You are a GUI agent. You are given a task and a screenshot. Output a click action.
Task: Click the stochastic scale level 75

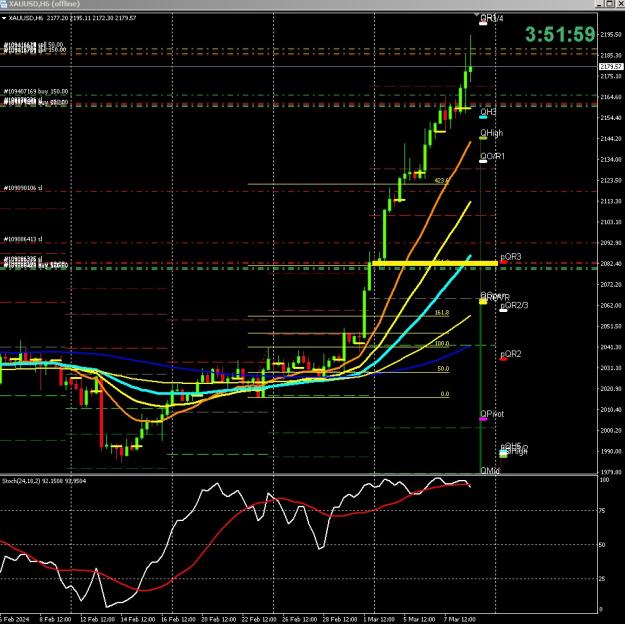click(x=602, y=511)
